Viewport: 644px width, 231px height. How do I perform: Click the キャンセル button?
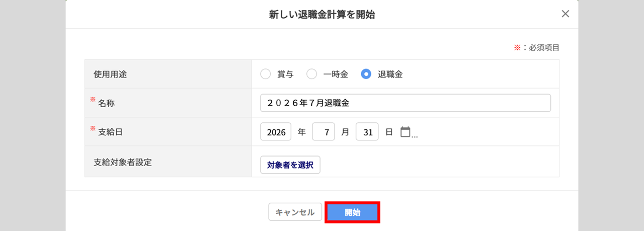[x=295, y=212]
